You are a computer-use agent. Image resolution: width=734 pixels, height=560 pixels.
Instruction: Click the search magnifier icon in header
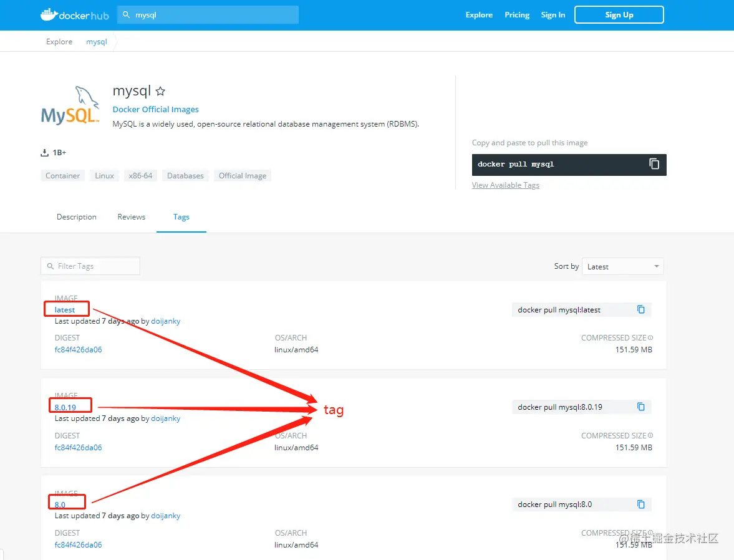[126, 15]
